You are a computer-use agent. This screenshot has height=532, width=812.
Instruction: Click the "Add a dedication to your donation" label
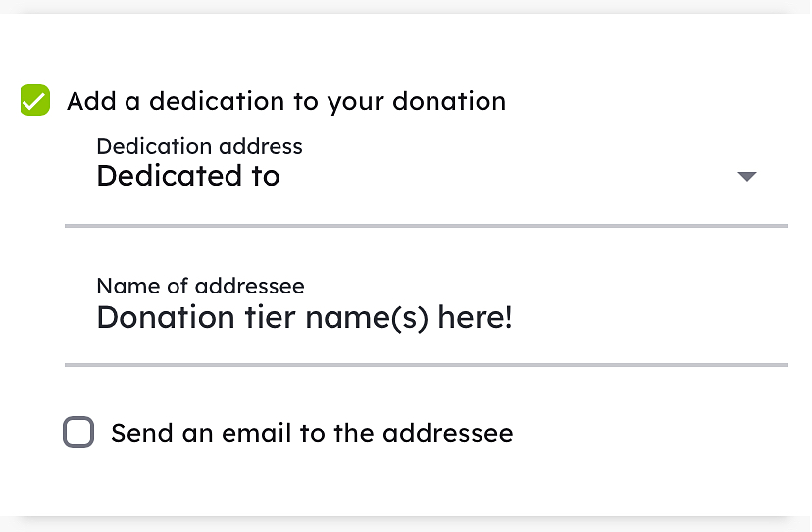[286, 101]
